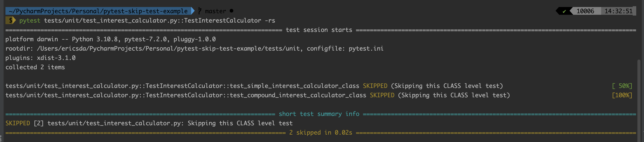Click the [ 50%] progress indicator
This screenshot has height=142, width=644.
tap(622, 86)
